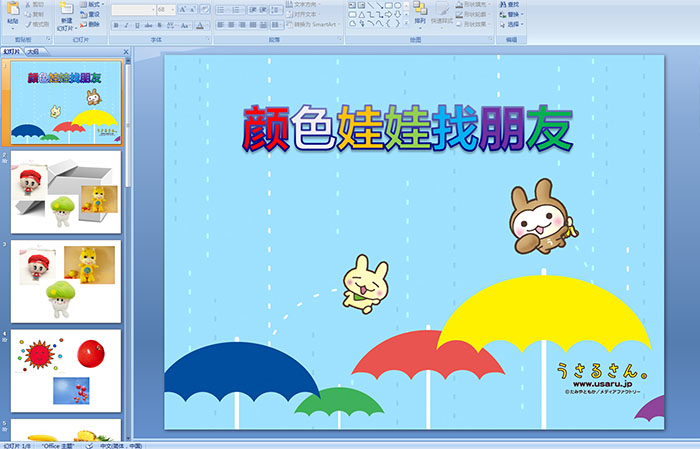Click the language 中文(简体, 中国) status entry
Image resolution: width=700 pixels, height=449 pixels.
point(121,446)
